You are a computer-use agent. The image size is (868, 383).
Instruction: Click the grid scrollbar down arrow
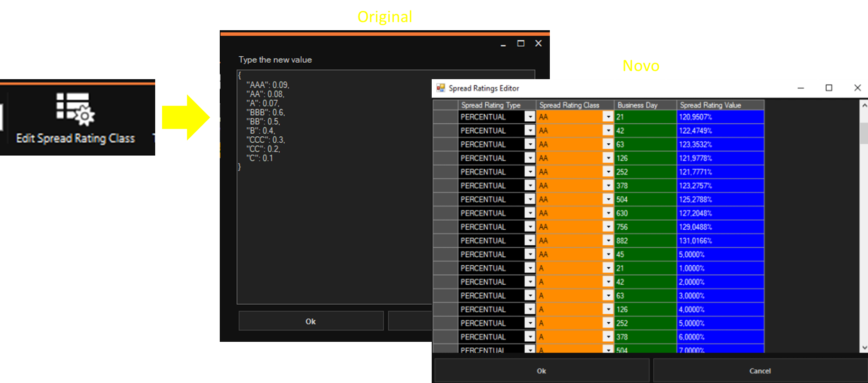tap(864, 348)
